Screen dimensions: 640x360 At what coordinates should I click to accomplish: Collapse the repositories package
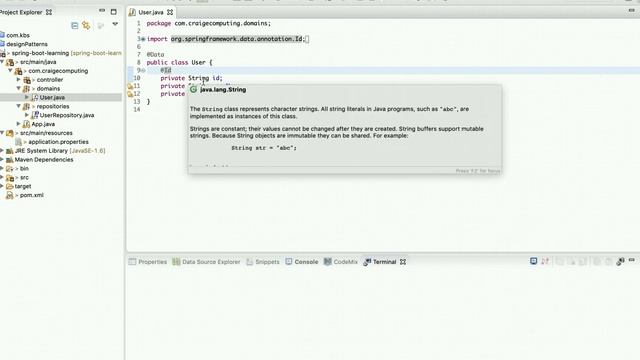point(18,106)
